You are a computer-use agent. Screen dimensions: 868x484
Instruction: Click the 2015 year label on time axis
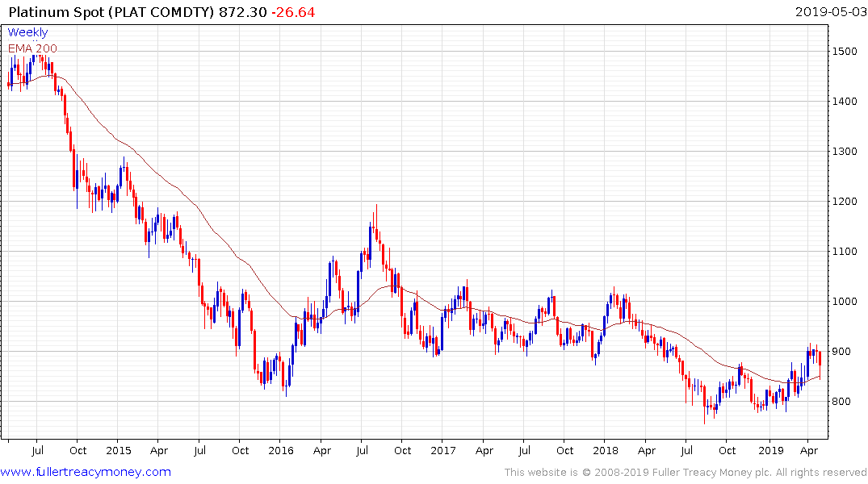coord(118,450)
